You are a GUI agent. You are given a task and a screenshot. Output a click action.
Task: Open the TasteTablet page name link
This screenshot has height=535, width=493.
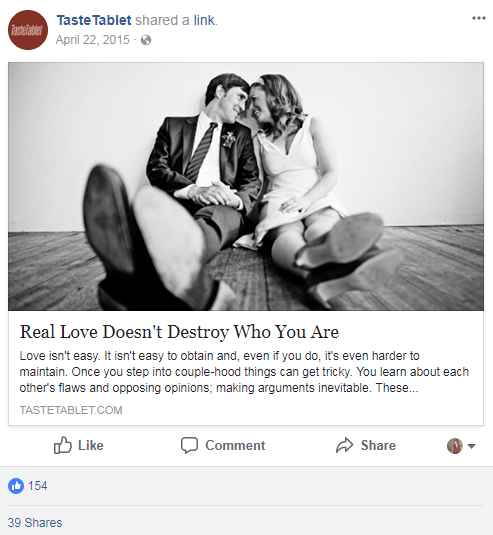94,20
